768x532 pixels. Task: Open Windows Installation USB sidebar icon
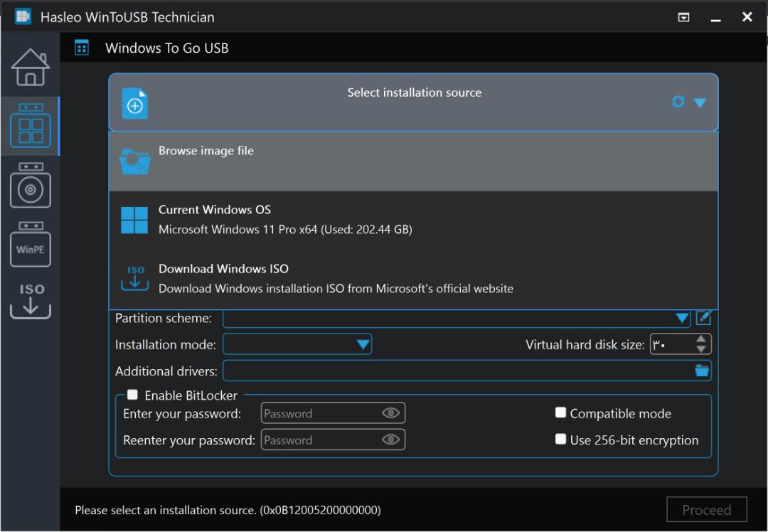[31, 185]
